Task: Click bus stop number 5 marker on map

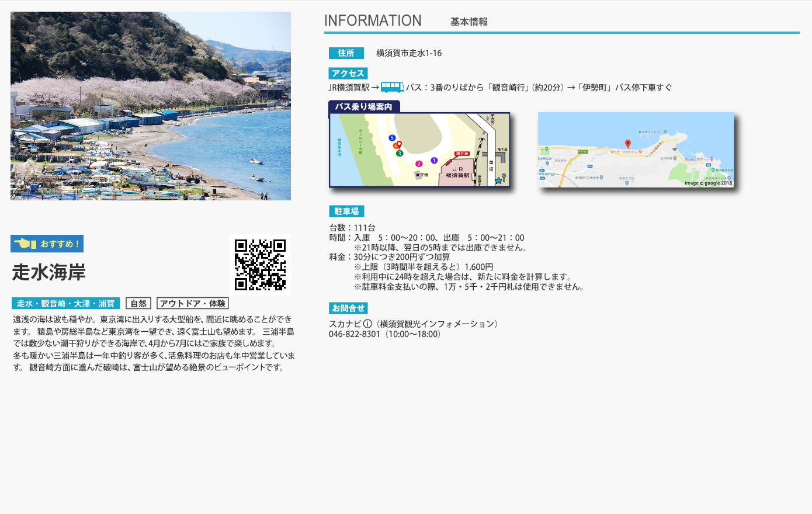Action: click(392, 138)
